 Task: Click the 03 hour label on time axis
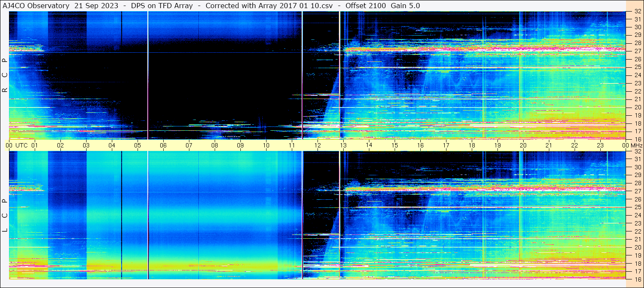pos(86,145)
